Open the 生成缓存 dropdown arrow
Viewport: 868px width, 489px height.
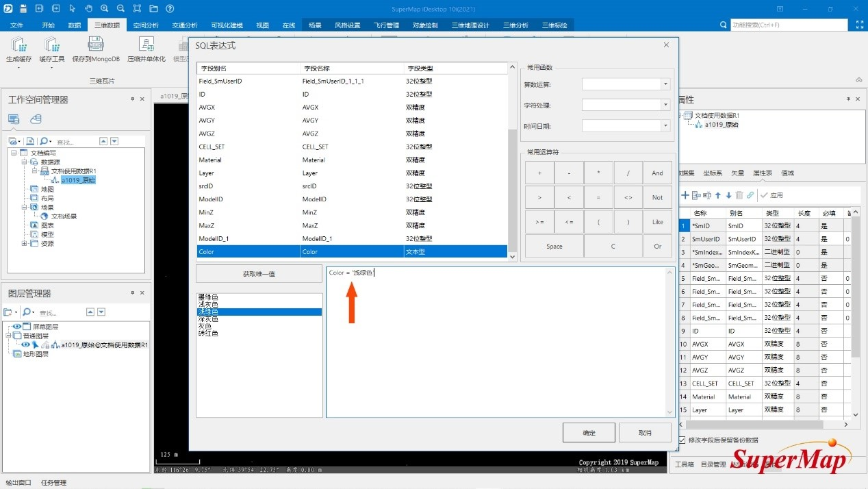[x=18, y=68]
